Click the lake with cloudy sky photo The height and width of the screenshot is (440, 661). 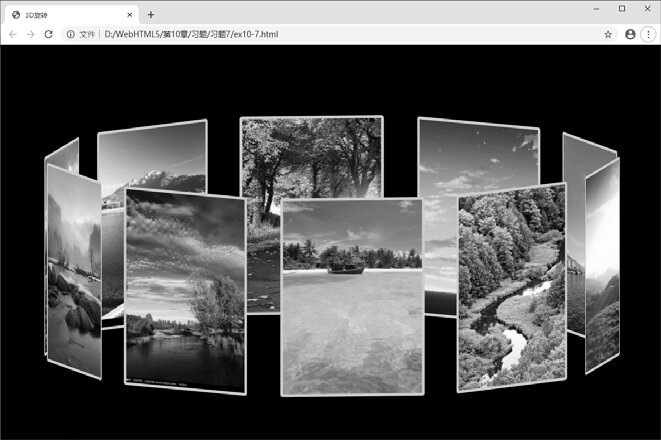[185, 290]
